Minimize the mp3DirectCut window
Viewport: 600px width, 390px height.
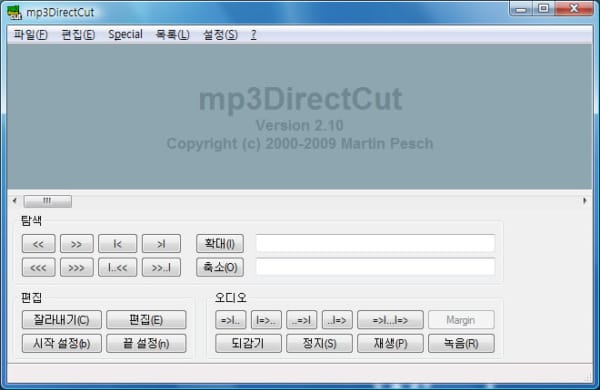point(520,9)
